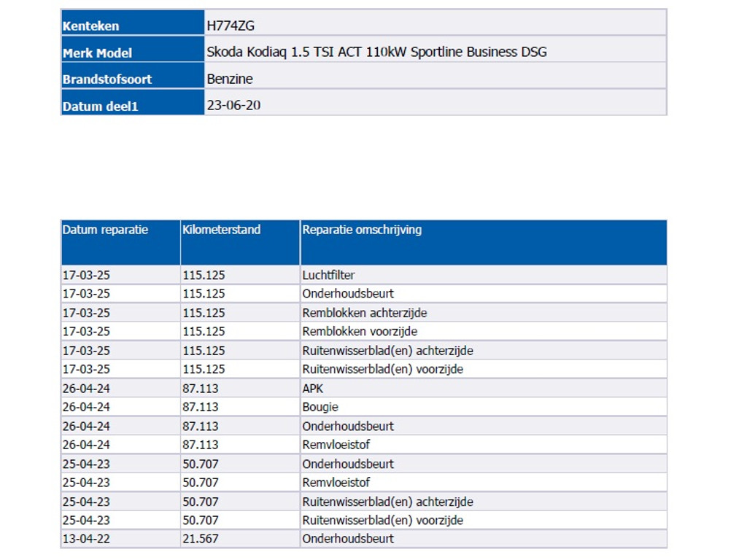
Task: Select the APK entry
Action: (312, 389)
